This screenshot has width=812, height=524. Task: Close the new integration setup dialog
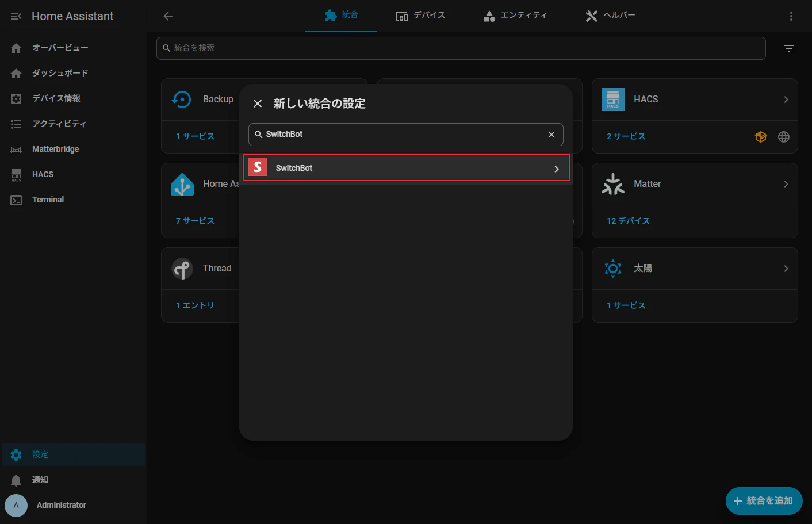point(258,104)
